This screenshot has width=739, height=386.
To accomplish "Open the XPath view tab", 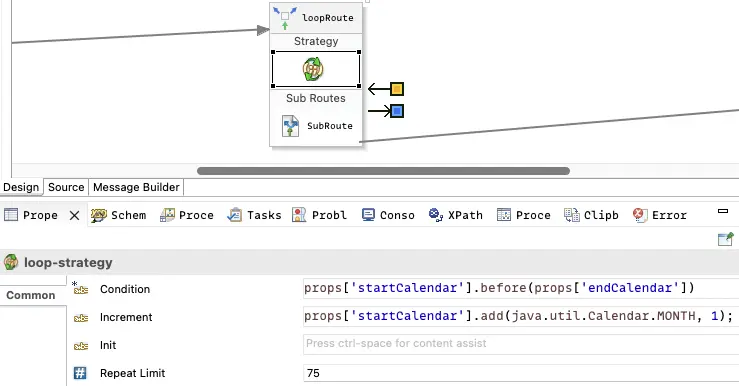I will 456,215.
